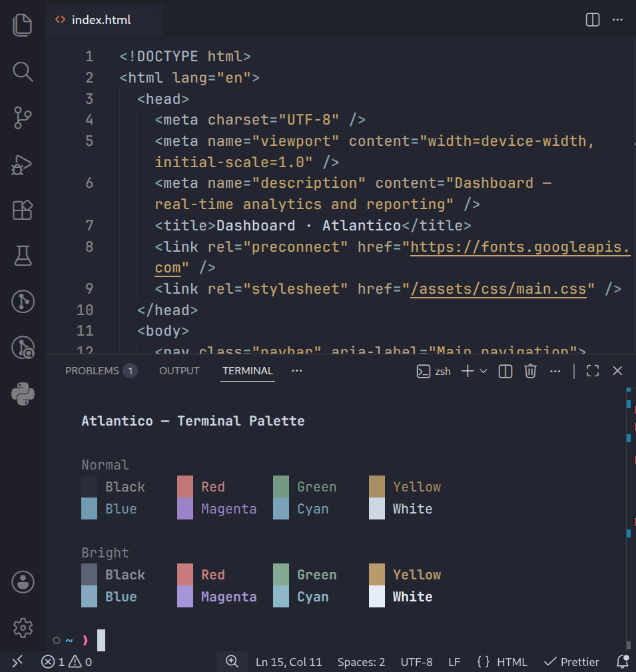Open errors and warnings status item
The height and width of the screenshot is (672, 636).
(67, 662)
